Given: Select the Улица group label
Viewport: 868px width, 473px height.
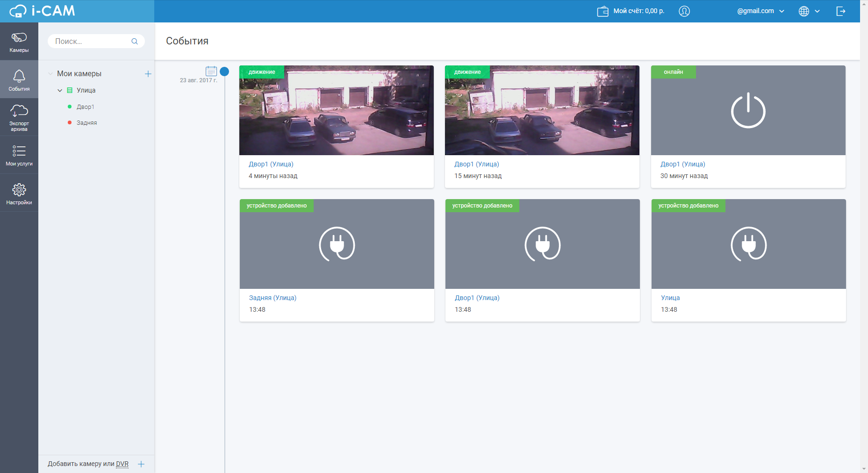Looking at the screenshot, I should [86, 90].
